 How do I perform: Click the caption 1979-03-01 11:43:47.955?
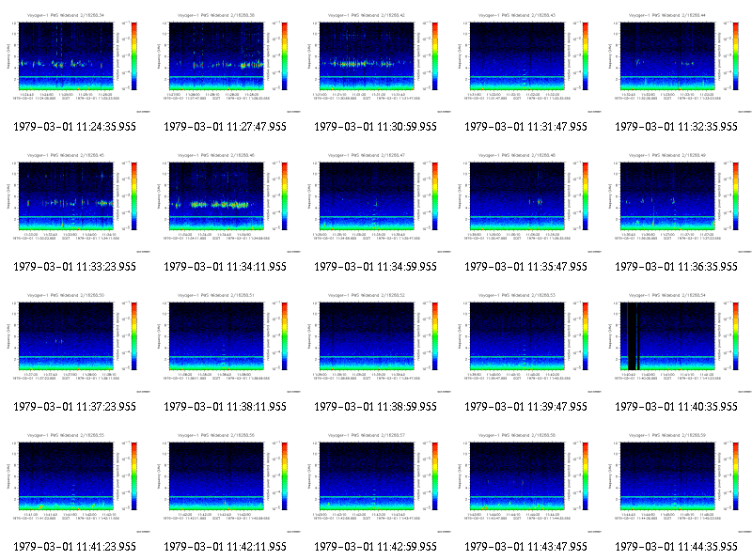point(526,547)
